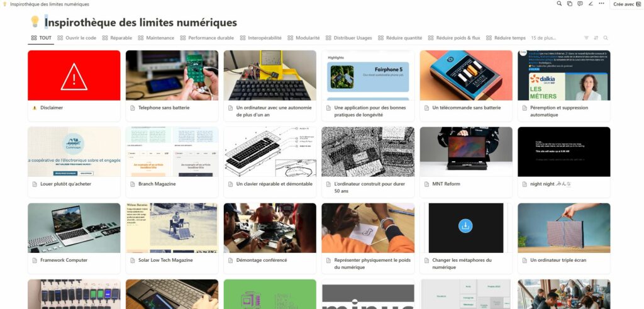Open the comments icon in the top bar
Viewport: 644px width, 309px height.
pos(580,4)
